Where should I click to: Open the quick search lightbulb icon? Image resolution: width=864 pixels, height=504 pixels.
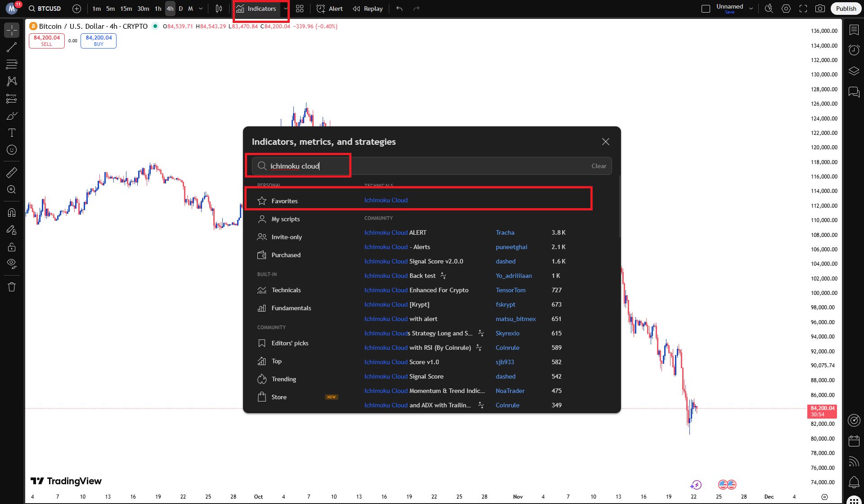769,9
